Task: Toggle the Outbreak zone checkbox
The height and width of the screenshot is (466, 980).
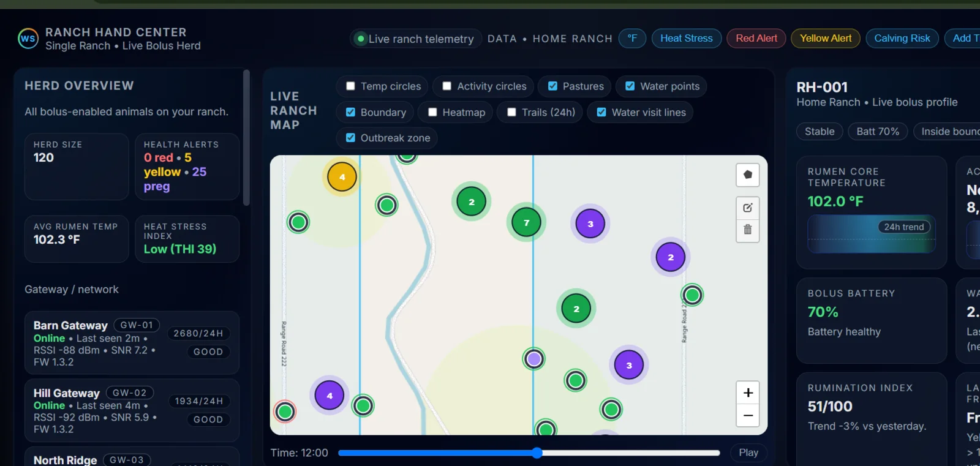Action: tap(350, 138)
